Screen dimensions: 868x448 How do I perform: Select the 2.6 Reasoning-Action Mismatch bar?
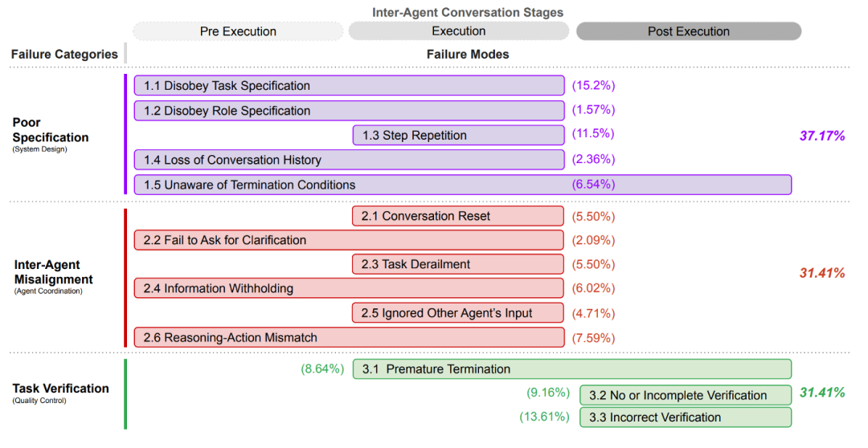tap(349, 338)
